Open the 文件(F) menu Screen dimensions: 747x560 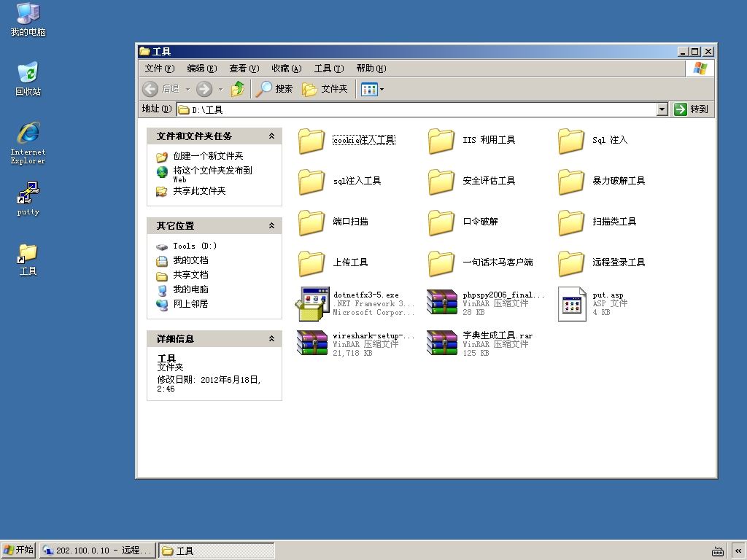click(x=160, y=69)
